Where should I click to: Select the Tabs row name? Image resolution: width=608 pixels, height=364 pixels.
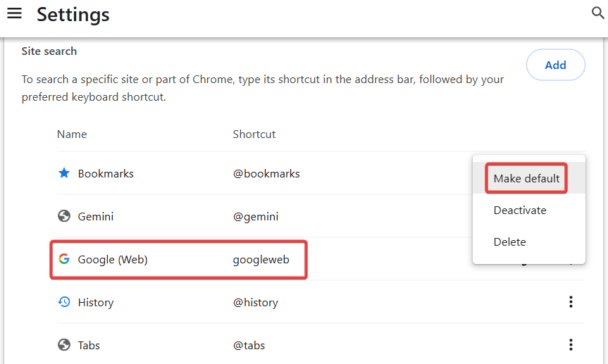pyautogui.click(x=89, y=346)
